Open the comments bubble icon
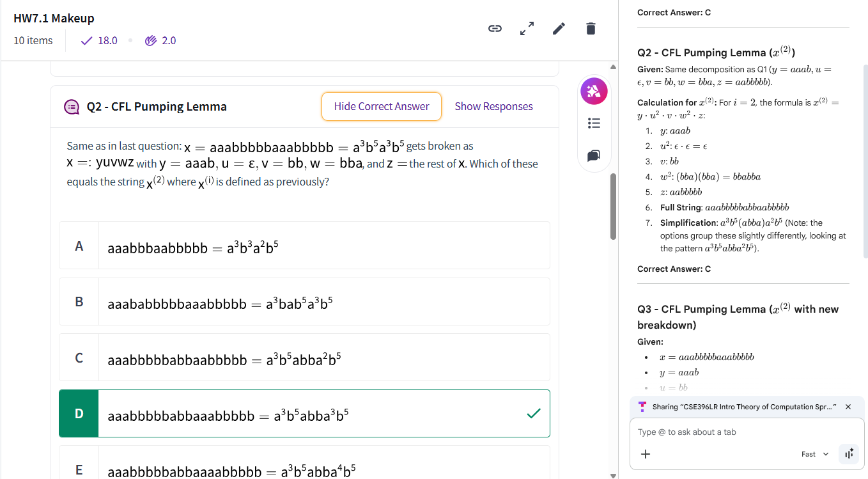Viewport: 868px width, 479px height. point(594,155)
